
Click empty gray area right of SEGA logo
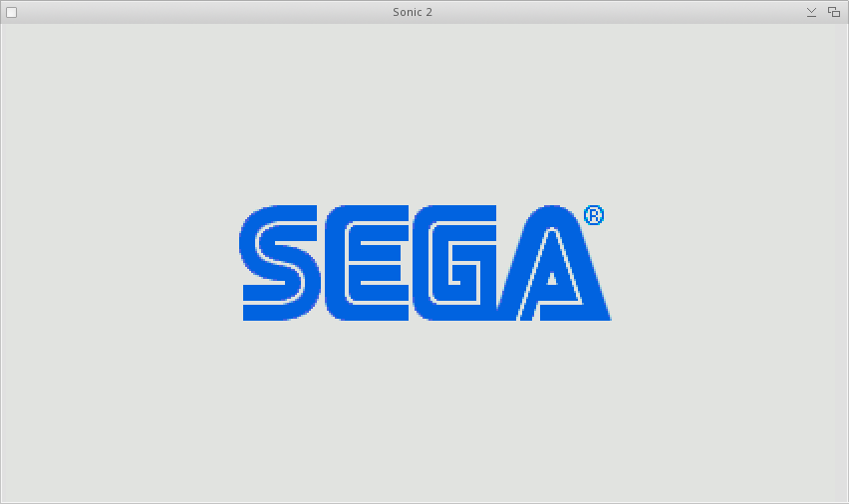pyautogui.click(x=727, y=263)
